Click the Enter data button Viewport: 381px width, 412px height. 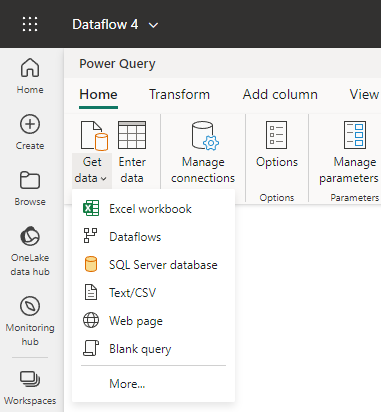[132, 152]
